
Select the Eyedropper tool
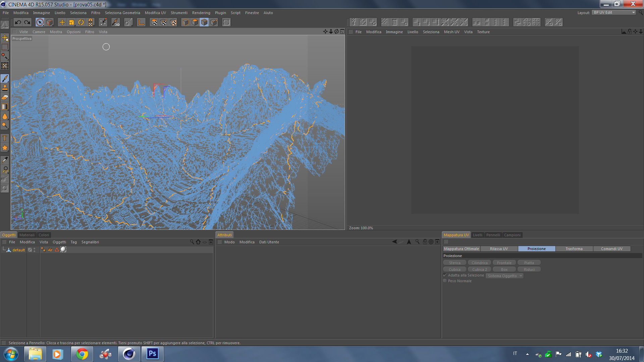tap(5, 160)
